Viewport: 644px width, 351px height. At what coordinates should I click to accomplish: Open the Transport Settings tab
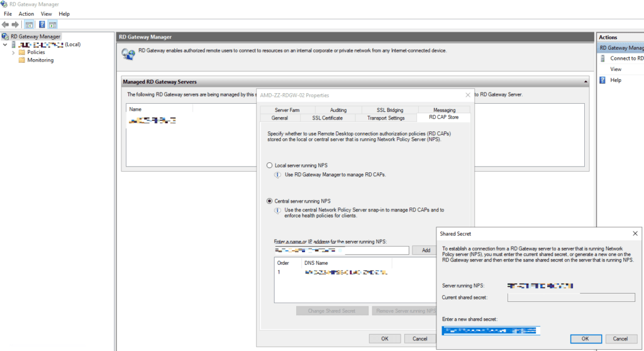386,118
